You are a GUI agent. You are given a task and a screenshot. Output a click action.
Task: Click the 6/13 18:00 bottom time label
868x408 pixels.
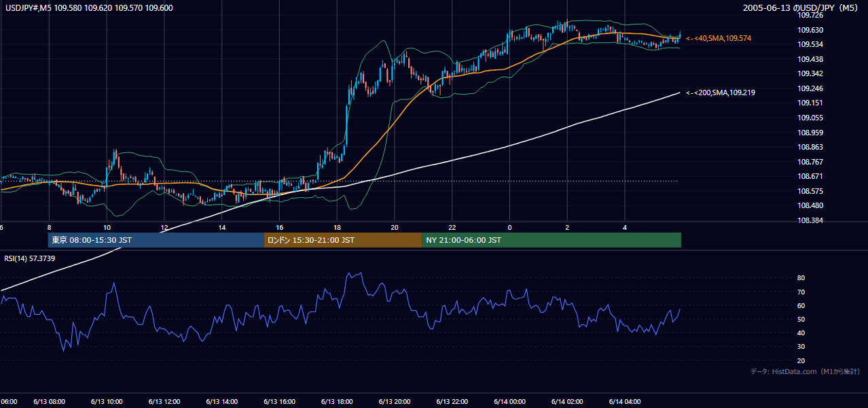point(337,402)
